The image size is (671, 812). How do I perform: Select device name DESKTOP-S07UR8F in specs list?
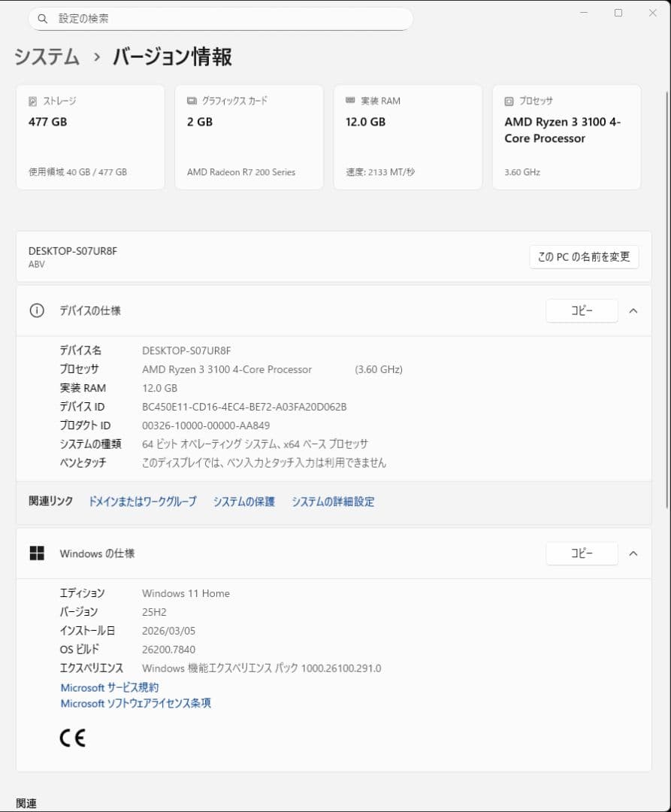click(x=186, y=350)
